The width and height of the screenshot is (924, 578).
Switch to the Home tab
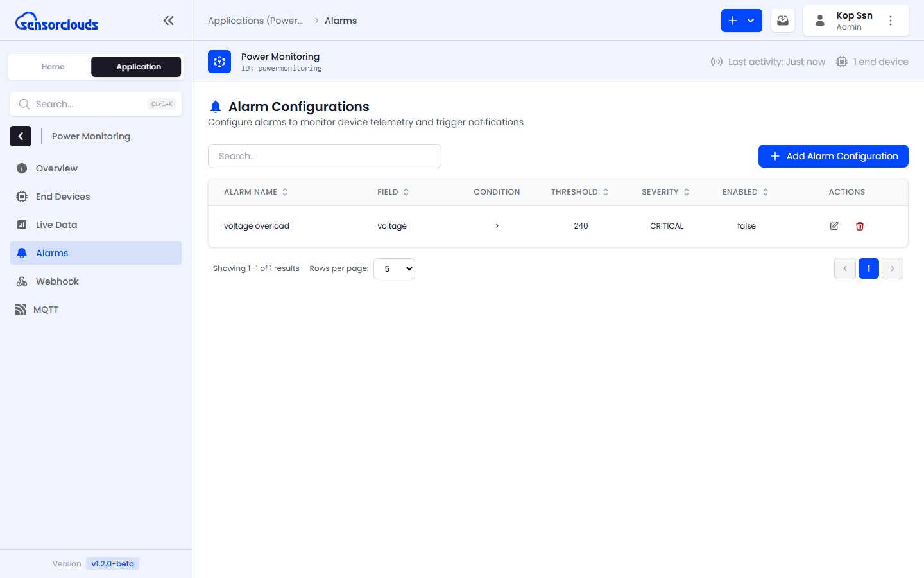point(53,67)
